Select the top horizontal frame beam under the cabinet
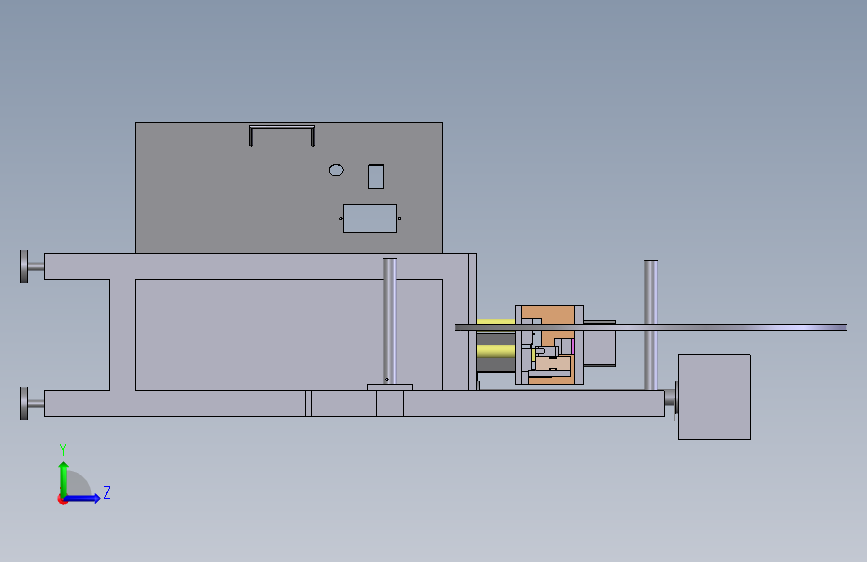Image resolution: width=867 pixels, height=562 pixels. [x=260, y=266]
